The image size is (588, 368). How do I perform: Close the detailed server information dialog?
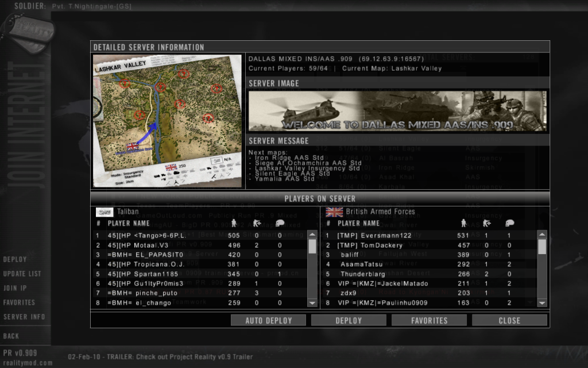click(x=509, y=320)
